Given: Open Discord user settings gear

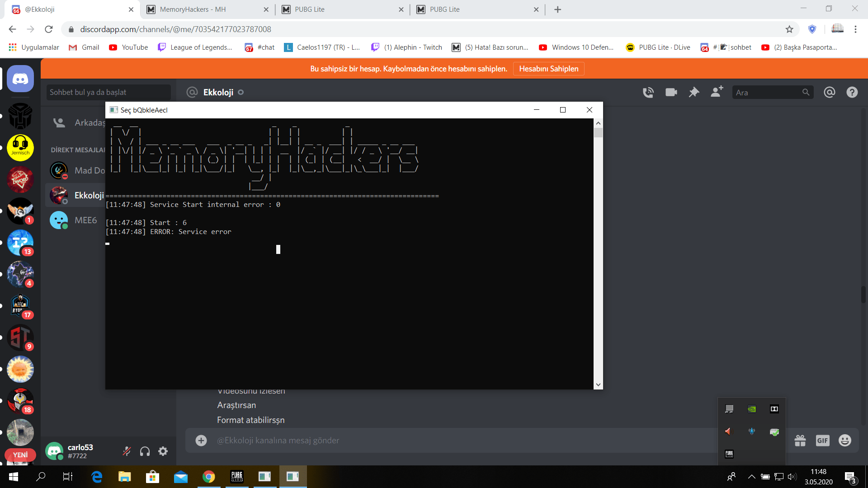Looking at the screenshot, I should click(x=163, y=451).
